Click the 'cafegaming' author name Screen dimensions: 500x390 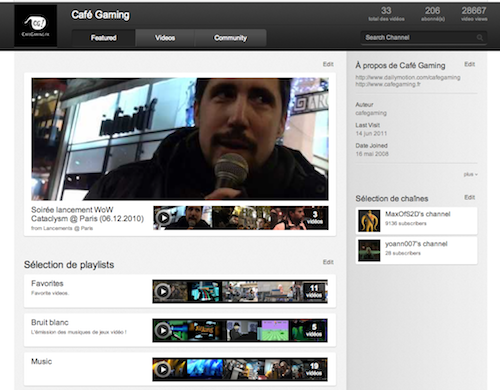click(x=371, y=113)
